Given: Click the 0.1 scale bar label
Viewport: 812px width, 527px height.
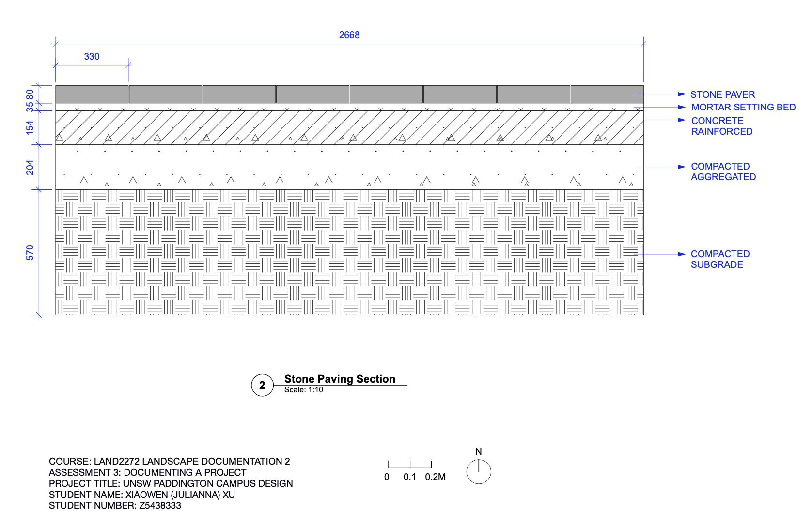Looking at the screenshot, I should (x=410, y=477).
